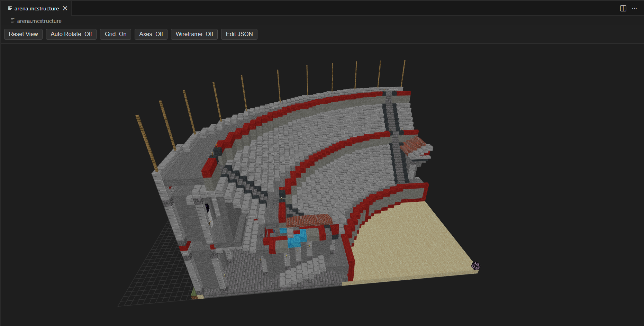
Task: Open Edit JSON for the structure file
Action: tap(239, 34)
